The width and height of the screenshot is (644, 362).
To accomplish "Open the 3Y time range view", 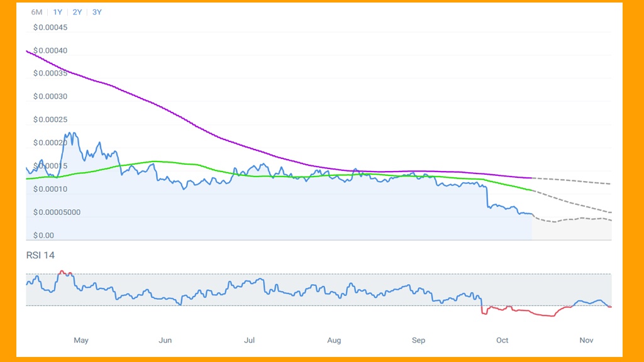I will (97, 12).
